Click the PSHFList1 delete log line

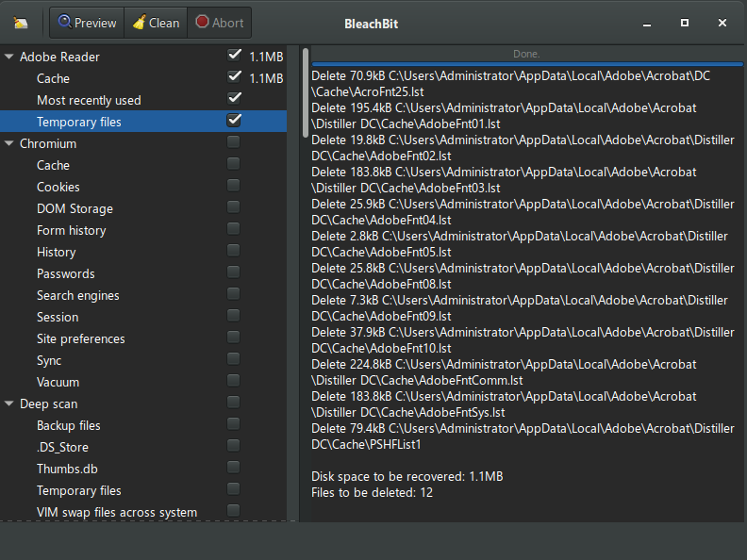point(523,436)
